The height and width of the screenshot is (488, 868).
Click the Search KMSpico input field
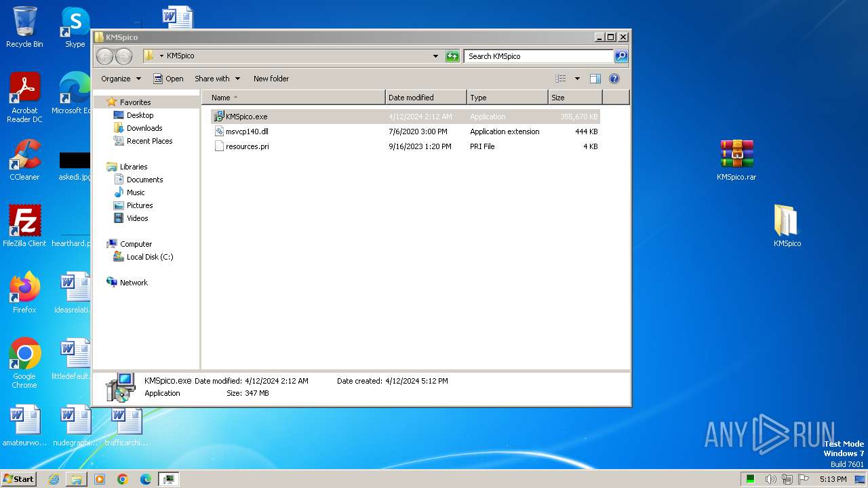coord(538,56)
